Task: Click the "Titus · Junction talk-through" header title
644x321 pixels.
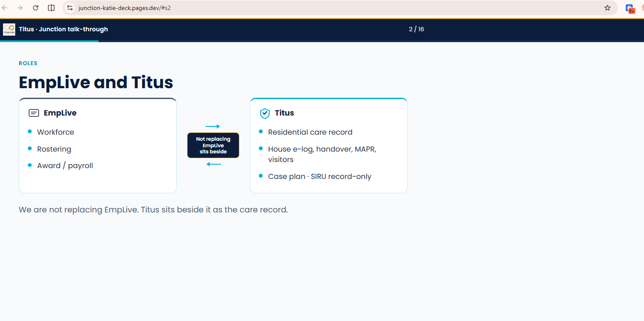Action: tap(63, 29)
